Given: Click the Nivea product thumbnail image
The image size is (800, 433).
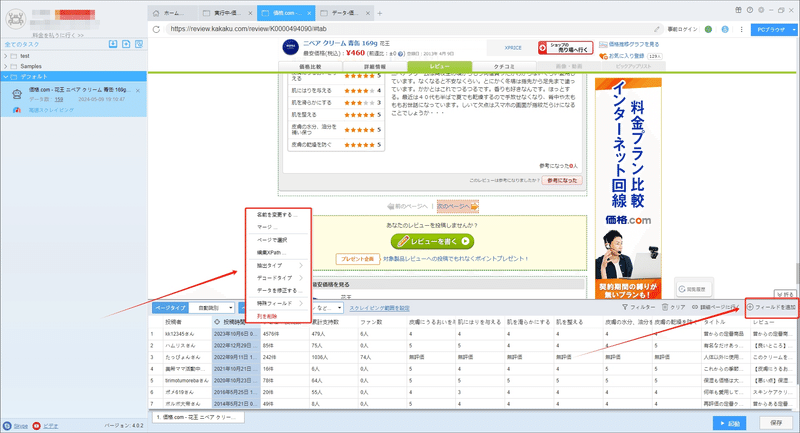Looking at the screenshot, I should click(x=290, y=47).
